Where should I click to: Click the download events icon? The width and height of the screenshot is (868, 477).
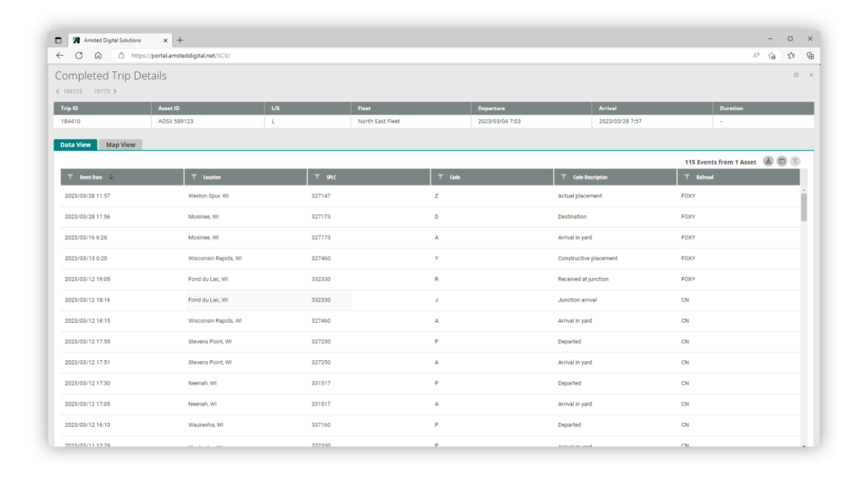pos(768,161)
